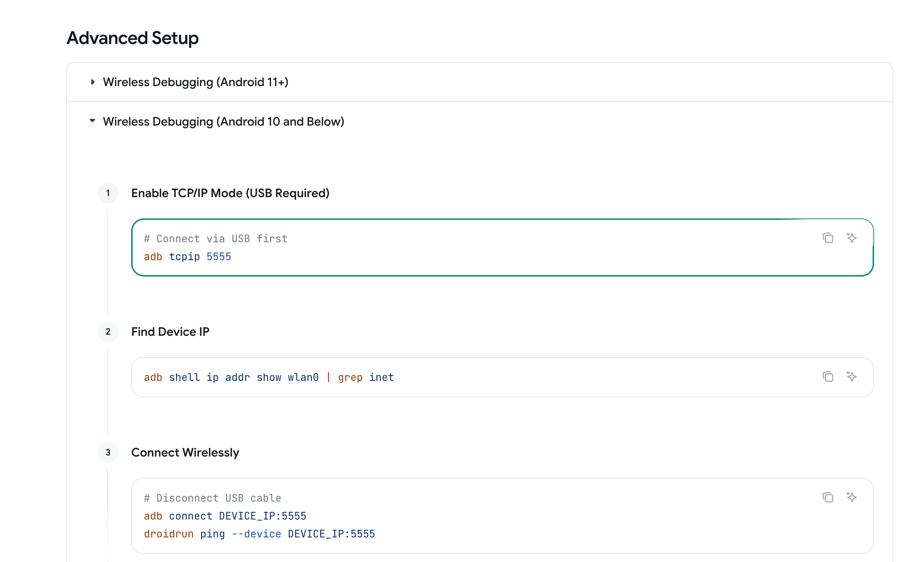The height and width of the screenshot is (562, 924).
Task: Copy the adb tcpip 5555 code
Action: [828, 238]
